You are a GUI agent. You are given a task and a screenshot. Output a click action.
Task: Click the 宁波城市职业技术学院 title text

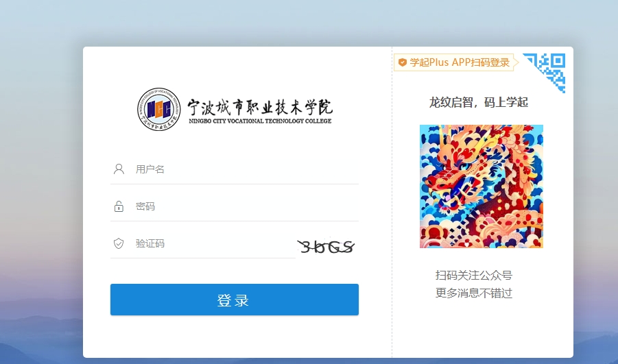(260, 107)
